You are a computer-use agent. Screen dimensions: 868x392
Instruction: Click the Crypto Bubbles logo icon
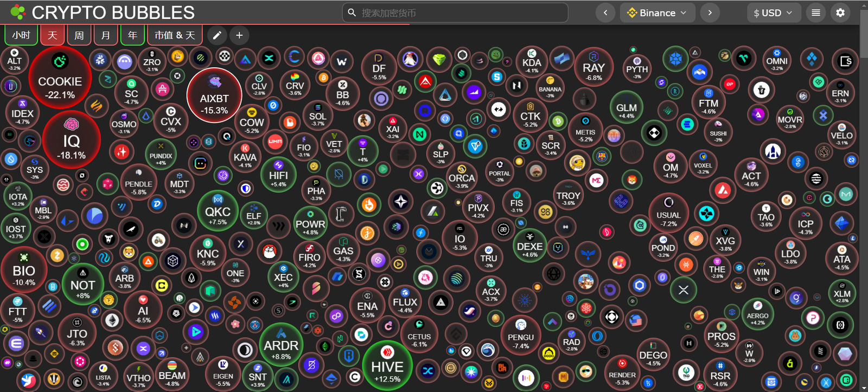click(x=18, y=12)
